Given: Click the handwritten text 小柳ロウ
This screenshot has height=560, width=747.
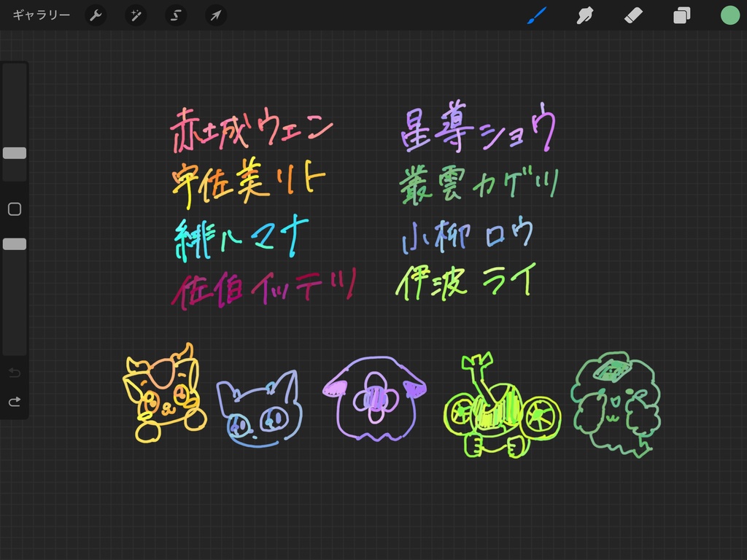Looking at the screenshot, I should pos(468,234).
